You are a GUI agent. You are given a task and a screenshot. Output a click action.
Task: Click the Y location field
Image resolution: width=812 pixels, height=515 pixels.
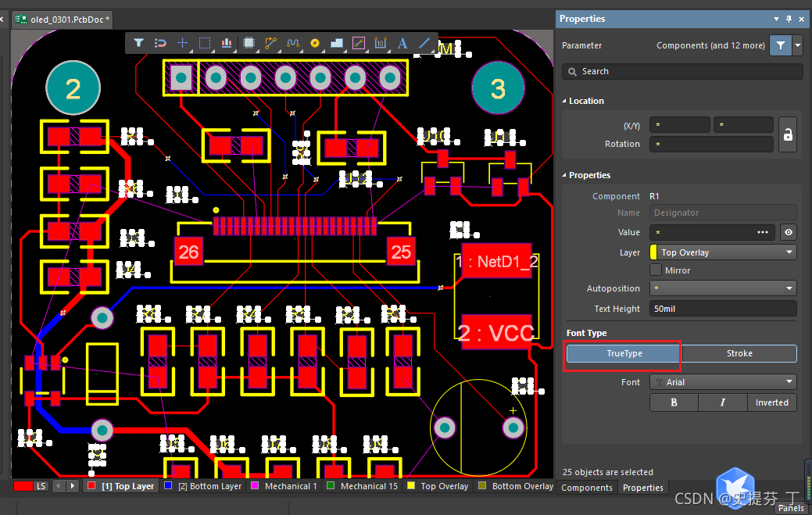[743, 125]
